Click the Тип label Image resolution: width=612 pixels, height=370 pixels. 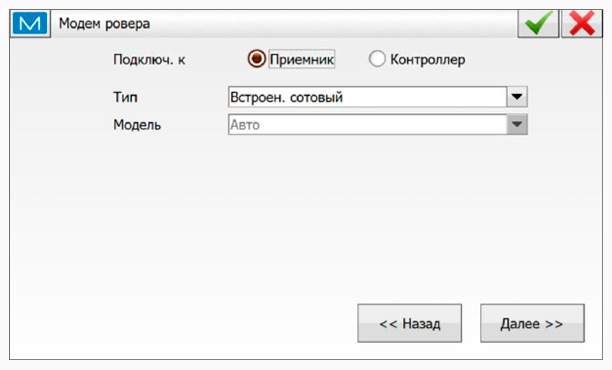pos(125,97)
